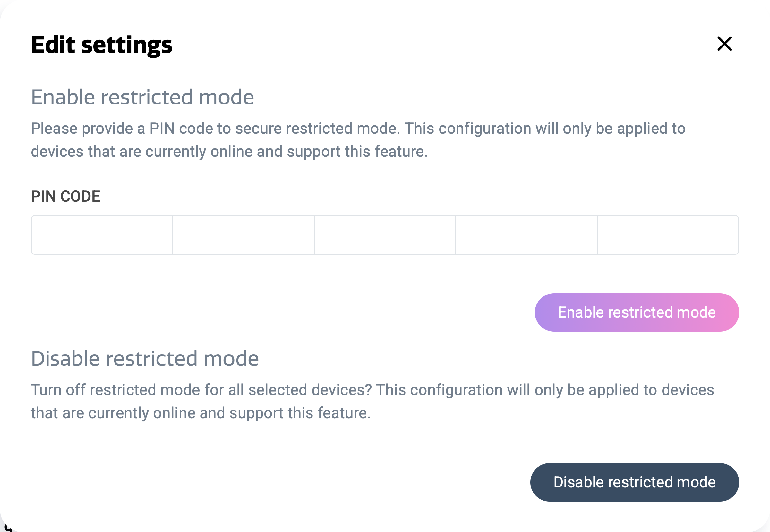Viewport: 770px width, 532px height.
Task: Click last line of the Disable description
Action: 201,413
